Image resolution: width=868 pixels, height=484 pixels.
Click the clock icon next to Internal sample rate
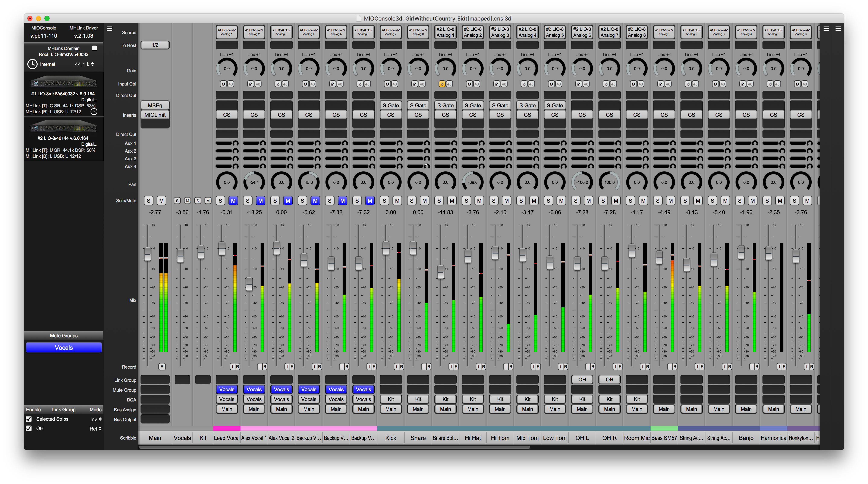32,64
